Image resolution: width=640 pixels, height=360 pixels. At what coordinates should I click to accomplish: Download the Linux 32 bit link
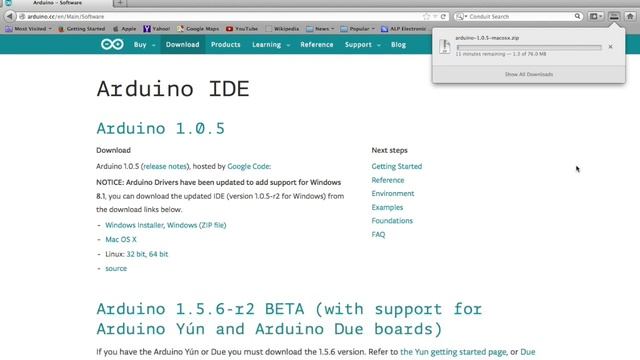136,254
